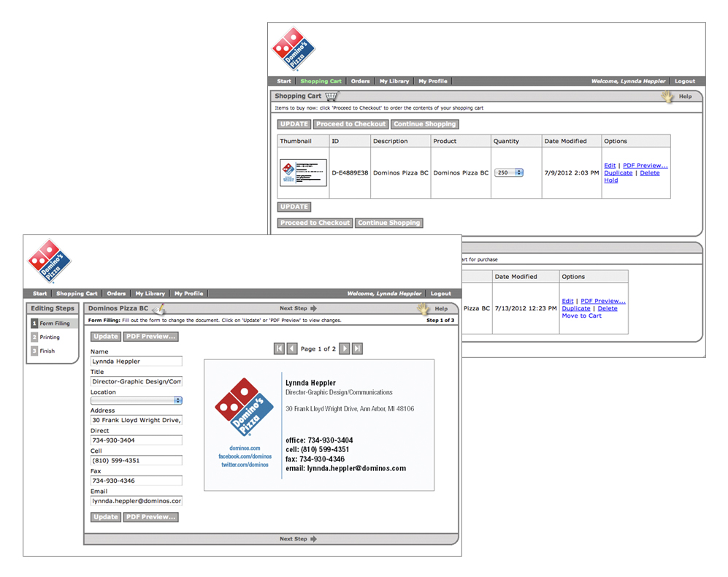Click Duplicate link for 7/9/2012 cart item
The height and width of the screenshot is (577, 728).
(x=618, y=173)
